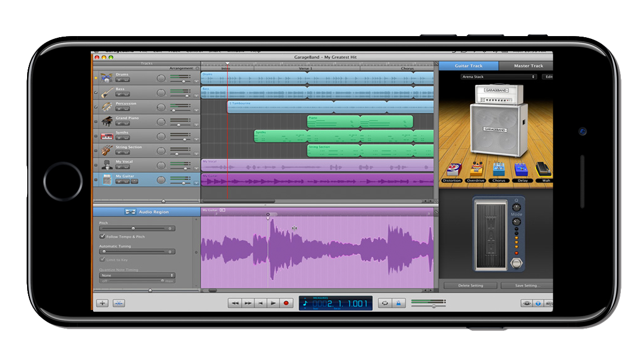Click the Save Setting button
644x363 pixels.
click(x=527, y=286)
